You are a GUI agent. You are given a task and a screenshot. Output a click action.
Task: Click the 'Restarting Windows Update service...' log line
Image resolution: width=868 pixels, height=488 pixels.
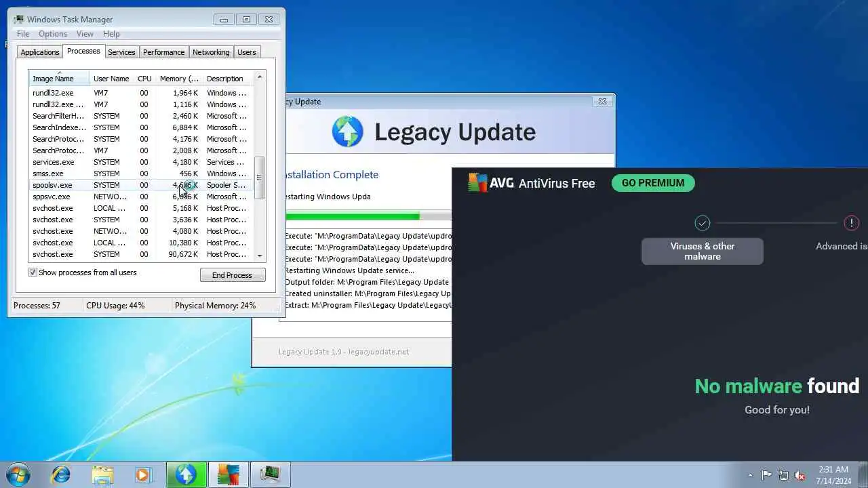tap(349, 270)
